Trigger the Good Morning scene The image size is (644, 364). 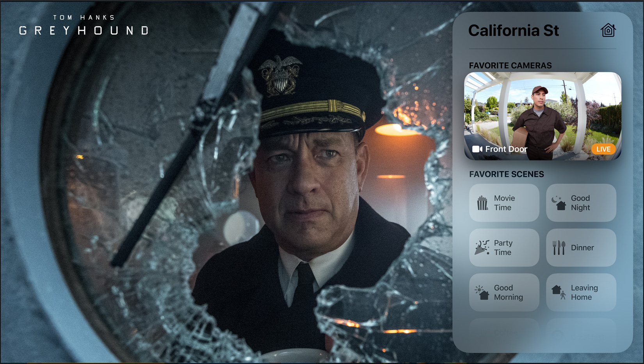pos(504,292)
